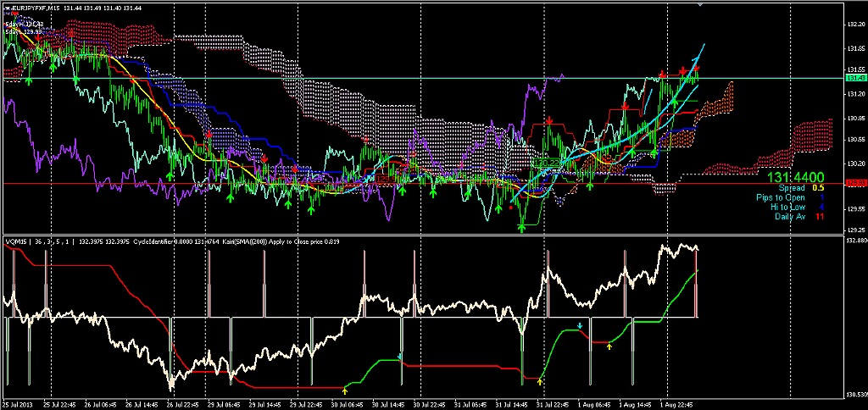868x410 pixels.
Task: Click the EURJPYFXF,M15 chart title
Action: [36, 8]
